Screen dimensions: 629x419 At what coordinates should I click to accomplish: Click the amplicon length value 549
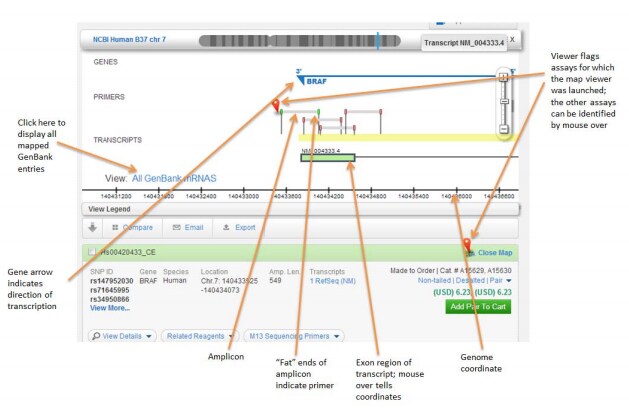pyautogui.click(x=275, y=280)
